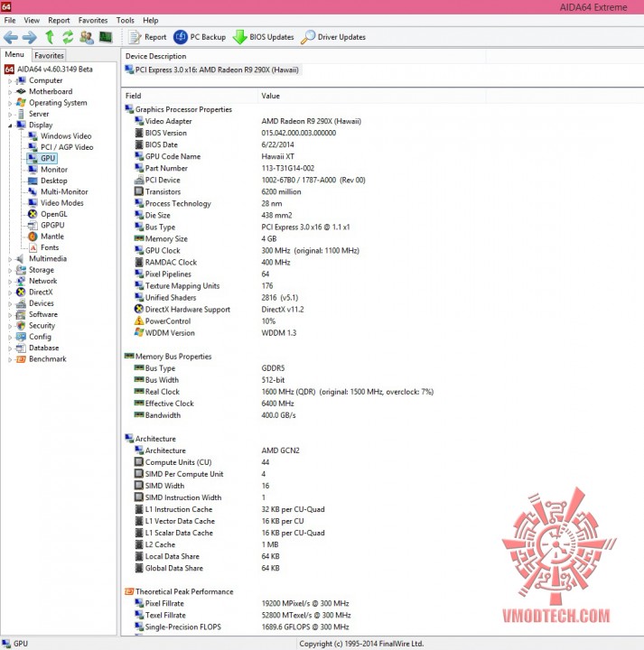
Task: Click the Unified Shaders row
Action: (216, 298)
